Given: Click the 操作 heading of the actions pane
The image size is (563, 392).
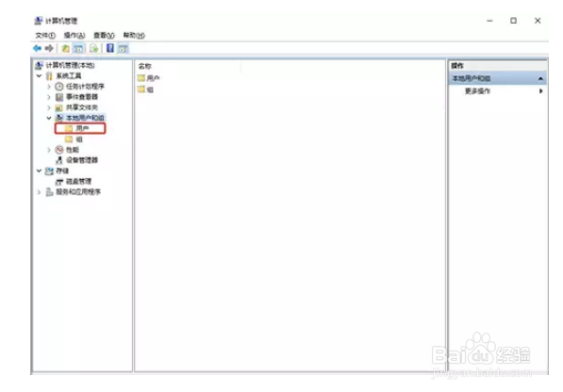Looking at the screenshot, I should point(457,66).
